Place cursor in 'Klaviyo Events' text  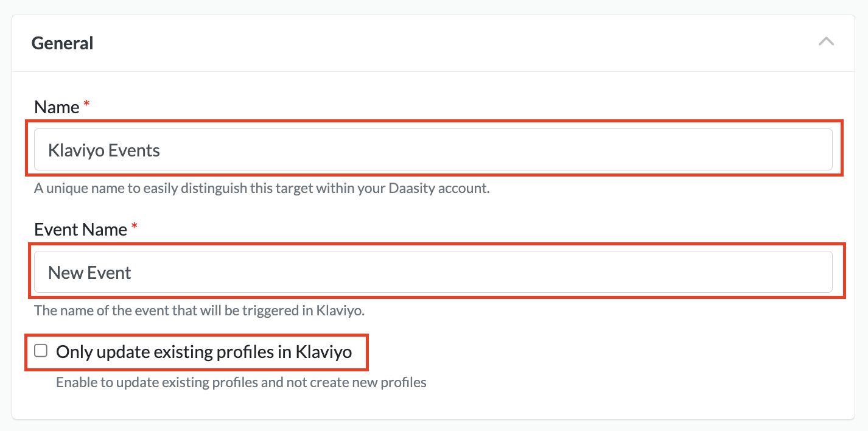coord(104,150)
